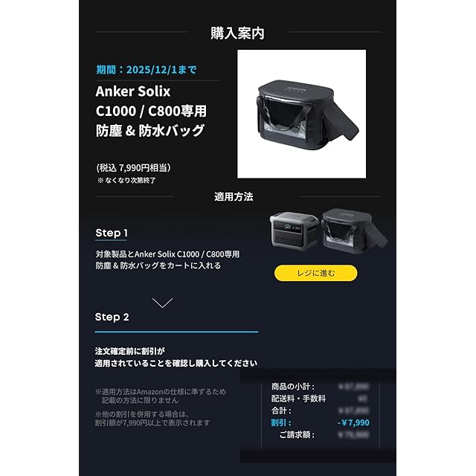Click the Step 2 heading
The image size is (476, 476).
click(112, 317)
